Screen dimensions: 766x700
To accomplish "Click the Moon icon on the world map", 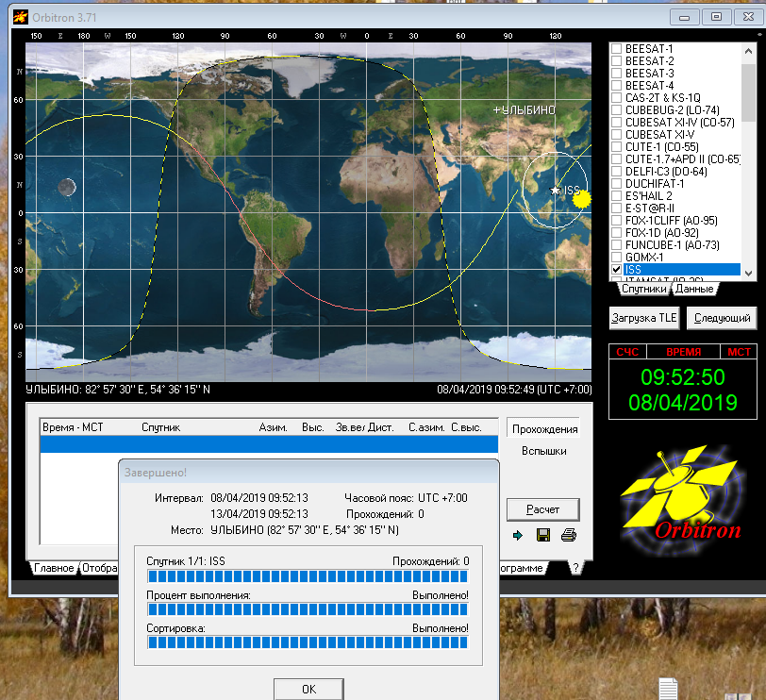I will (67, 188).
